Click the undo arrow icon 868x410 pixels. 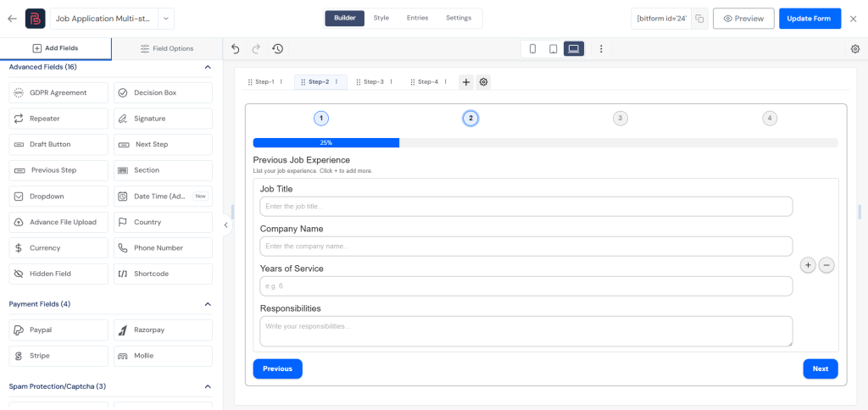236,49
